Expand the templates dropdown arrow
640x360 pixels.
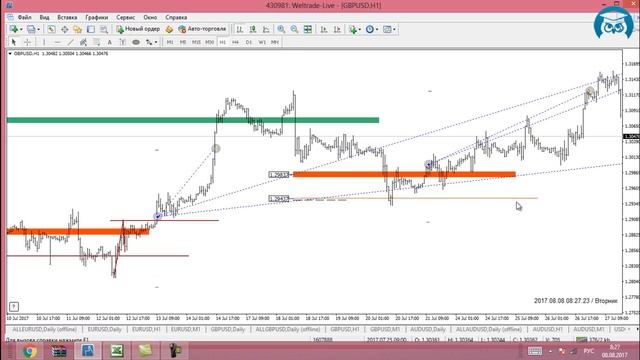point(394,29)
